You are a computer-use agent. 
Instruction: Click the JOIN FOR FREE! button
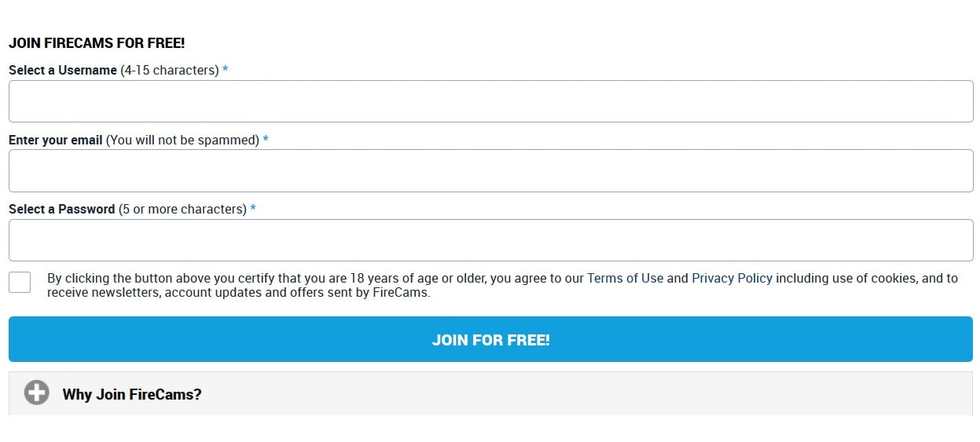tap(490, 339)
